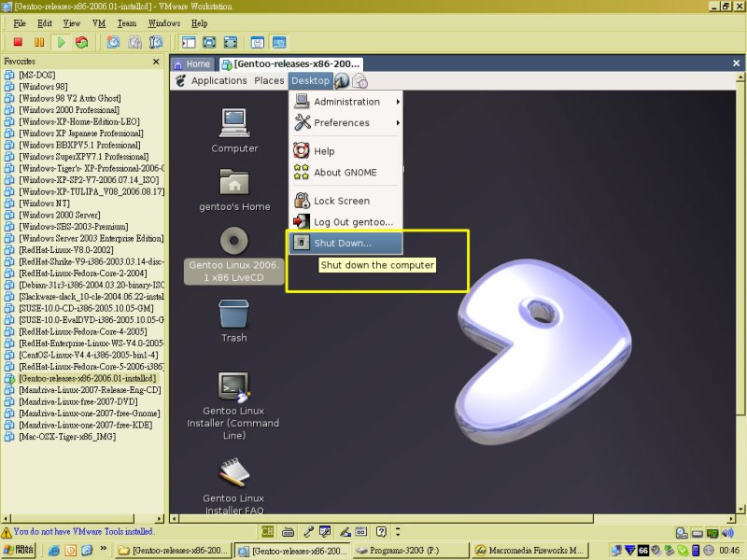
Task: Click the VM view vertical scrollbar down arrow
Action: (x=740, y=509)
